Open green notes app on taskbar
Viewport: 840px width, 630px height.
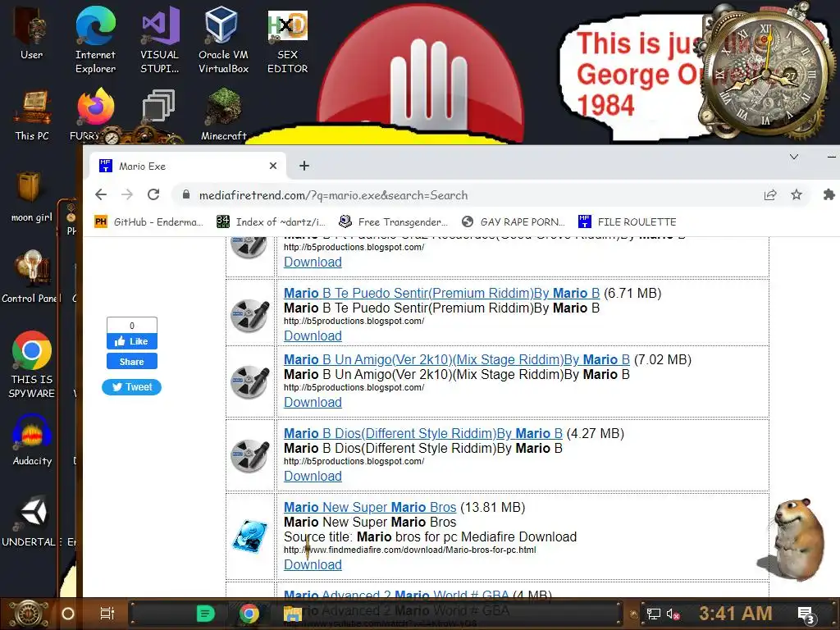click(x=205, y=614)
